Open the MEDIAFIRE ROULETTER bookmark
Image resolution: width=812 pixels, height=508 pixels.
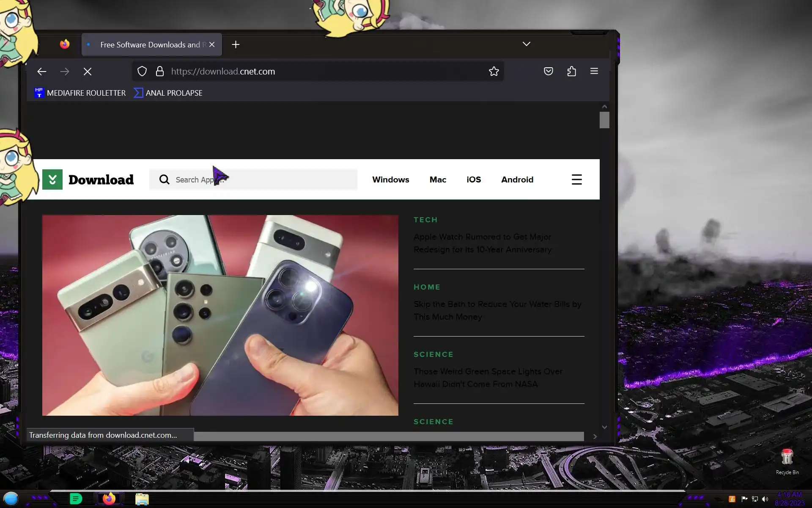(80, 93)
